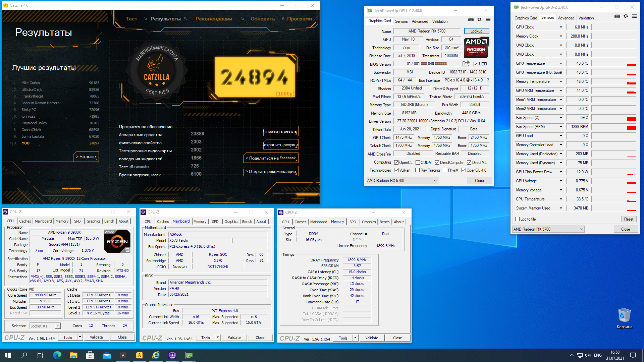
Task: Click Открыть рекомендации button
Action: tap(271, 172)
